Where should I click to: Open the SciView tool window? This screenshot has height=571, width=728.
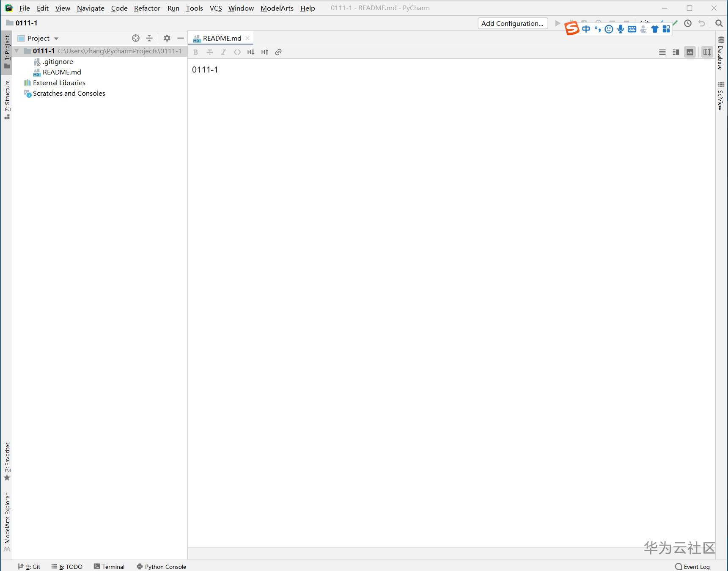[721, 96]
